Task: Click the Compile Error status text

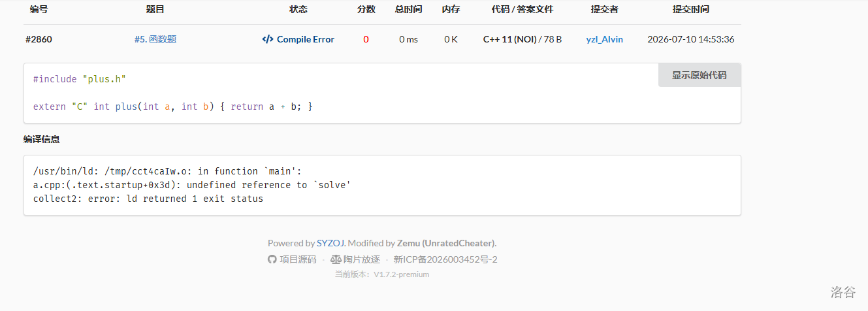Action: [306, 39]
